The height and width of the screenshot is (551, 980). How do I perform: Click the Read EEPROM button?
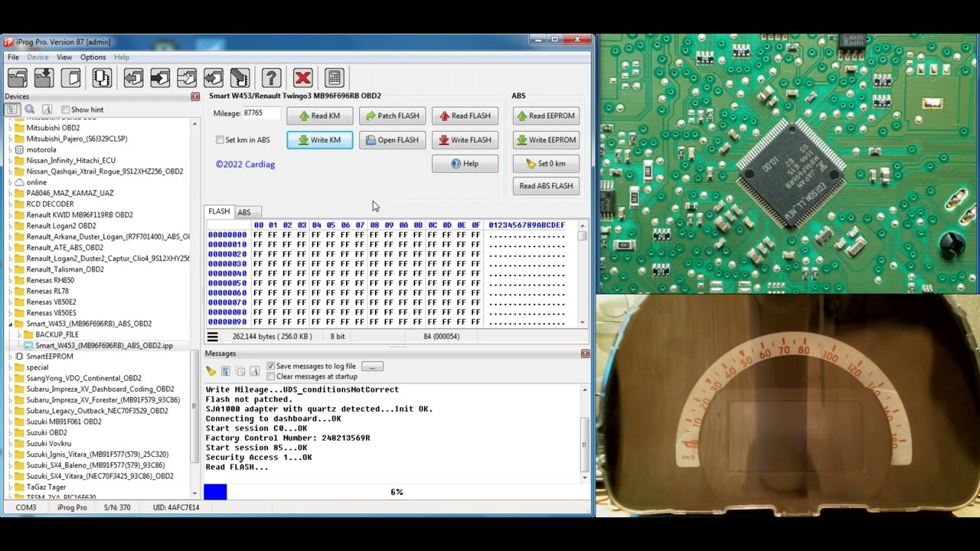[x=546, y=116]
